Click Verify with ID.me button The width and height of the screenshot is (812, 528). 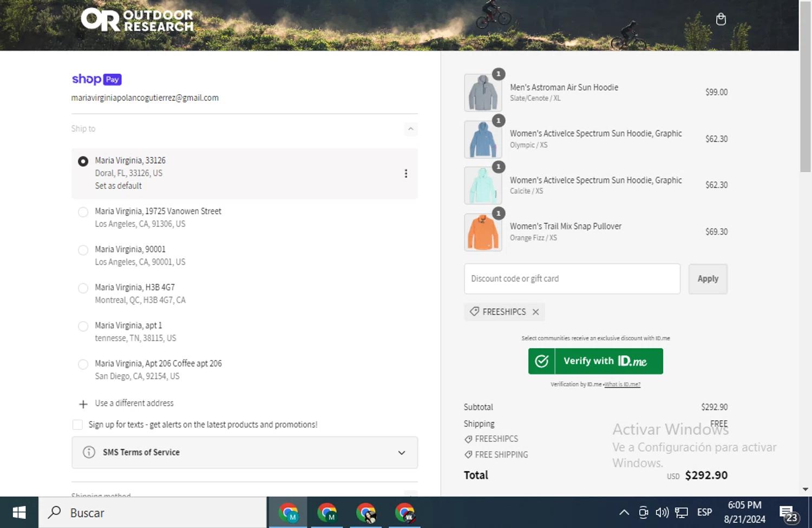click(595, 361)
